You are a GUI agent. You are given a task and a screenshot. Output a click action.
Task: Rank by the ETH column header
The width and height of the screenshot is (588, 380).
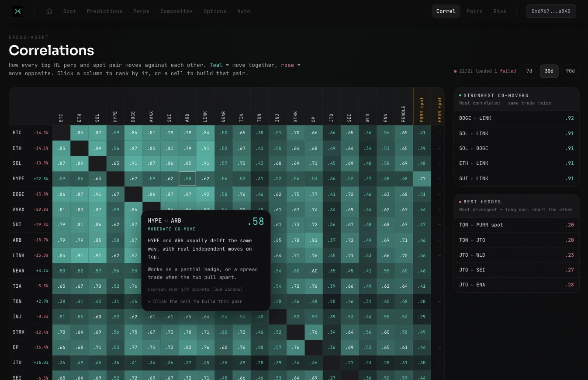coord(79,106)
